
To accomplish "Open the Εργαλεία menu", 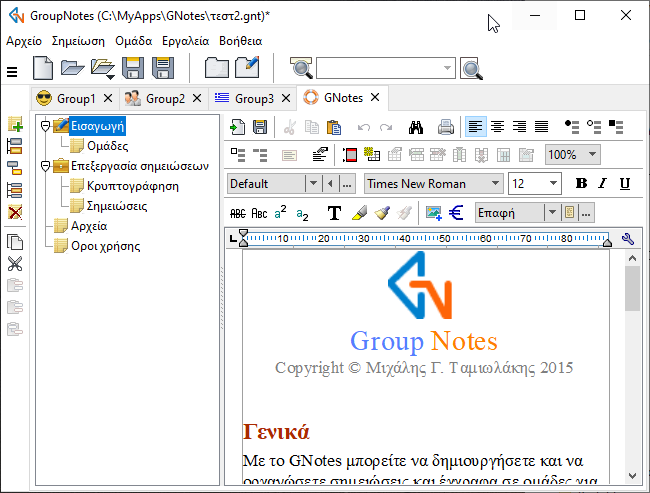I will click(185, 41).
